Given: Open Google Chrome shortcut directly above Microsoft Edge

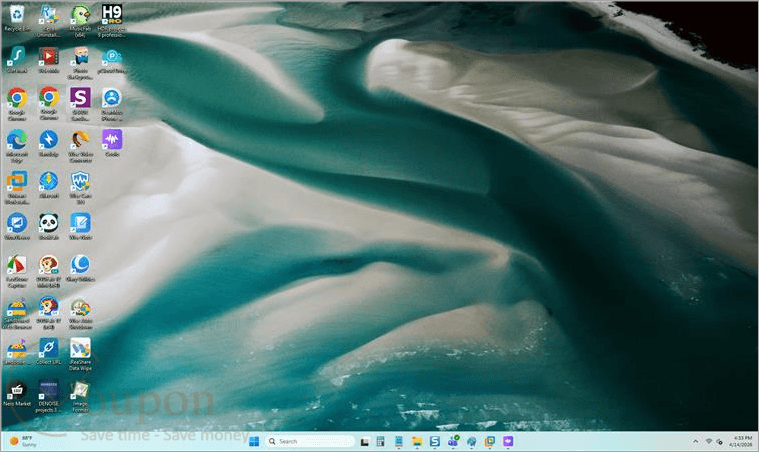Looking at the screenshot, I should (x=17, y=104).
